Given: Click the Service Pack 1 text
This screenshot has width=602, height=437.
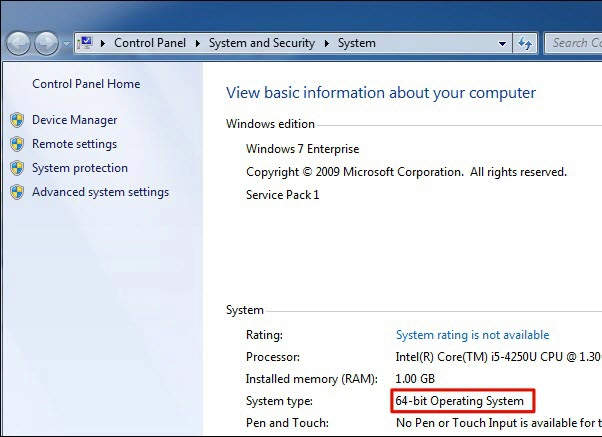Looking at the screenshot, I should click(x=283, y=195).
